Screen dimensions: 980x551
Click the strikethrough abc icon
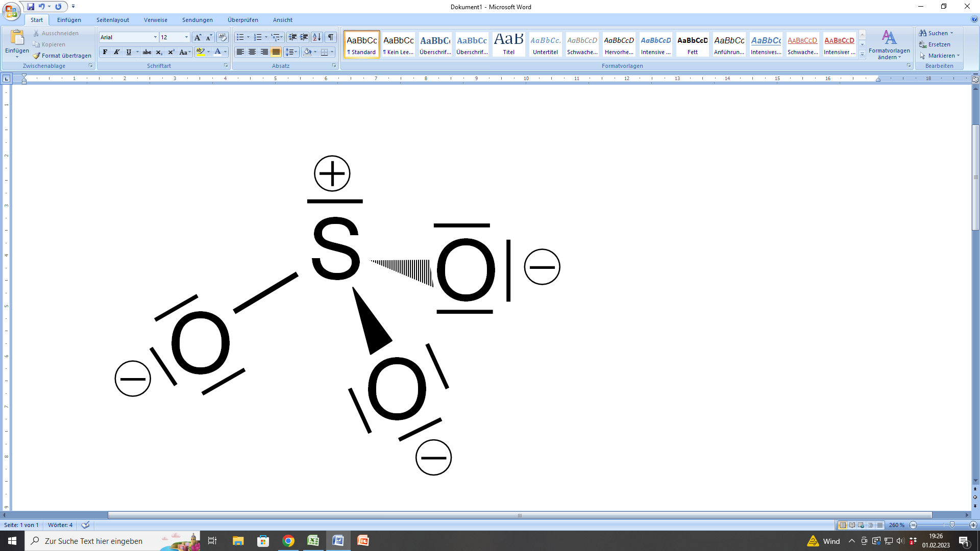147,52
